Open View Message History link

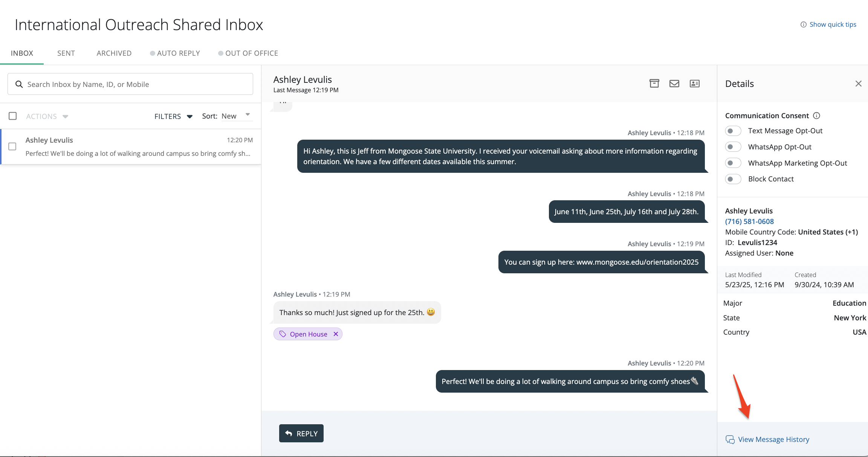[773, 439]
